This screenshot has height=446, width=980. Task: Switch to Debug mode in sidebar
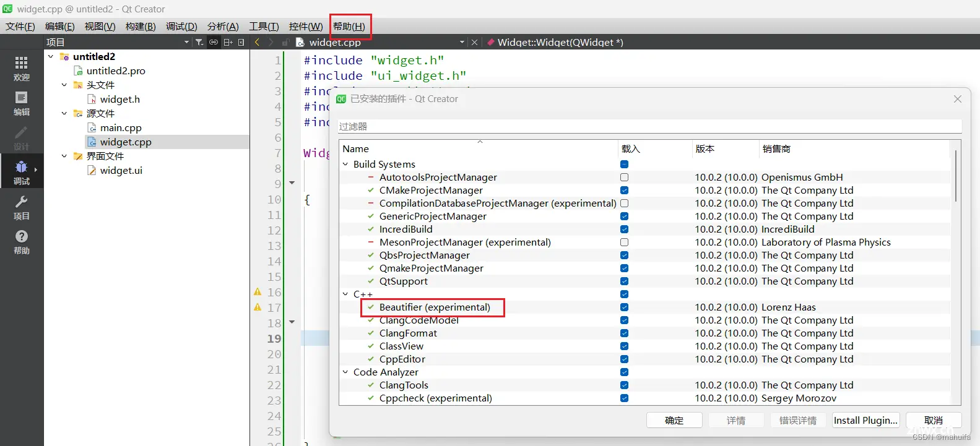tap(22, 172)
